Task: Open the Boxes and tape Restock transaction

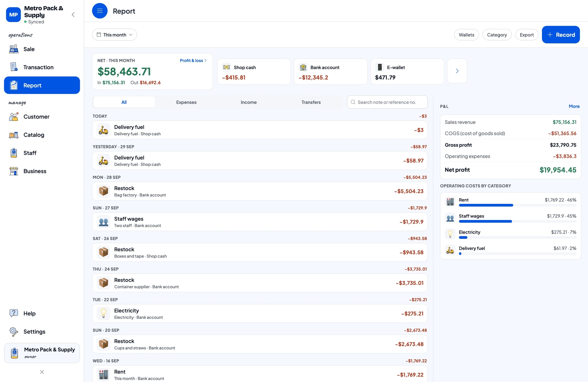Action: tap(260, 252)
